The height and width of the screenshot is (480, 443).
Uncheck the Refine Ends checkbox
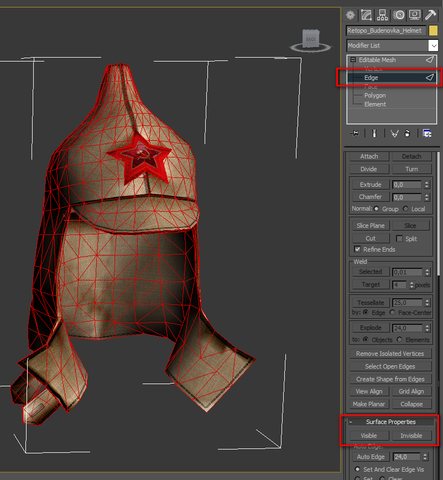pos(357,249)
